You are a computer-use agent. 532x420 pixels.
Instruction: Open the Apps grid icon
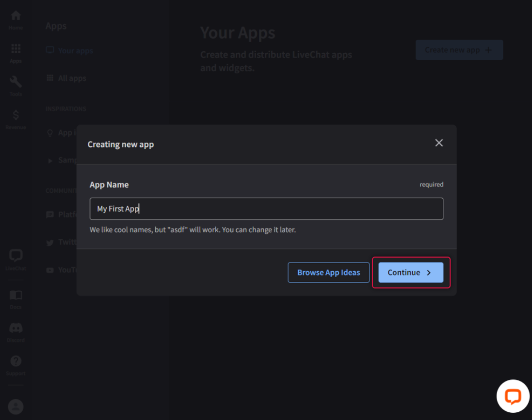click(x=16, y=51)
